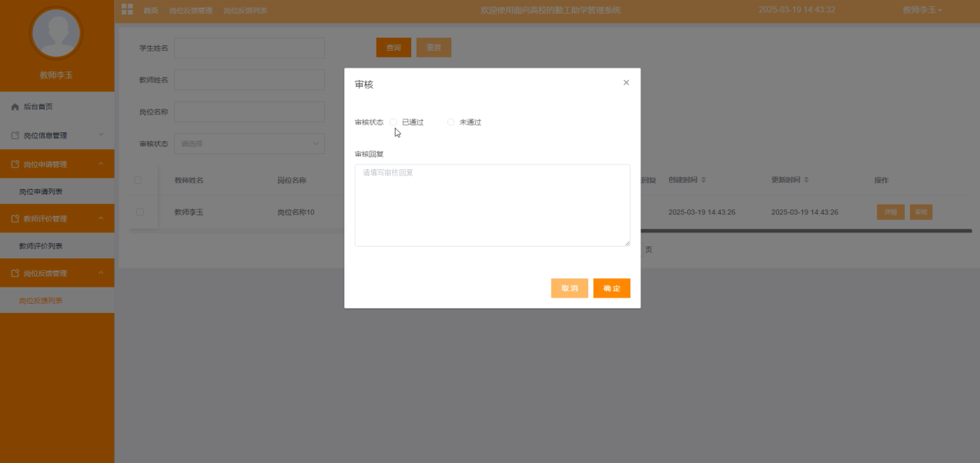Screen dimensions: 980x463
Task: Open 岗位反馈列表 submenu item
Action: click(57, 301)
